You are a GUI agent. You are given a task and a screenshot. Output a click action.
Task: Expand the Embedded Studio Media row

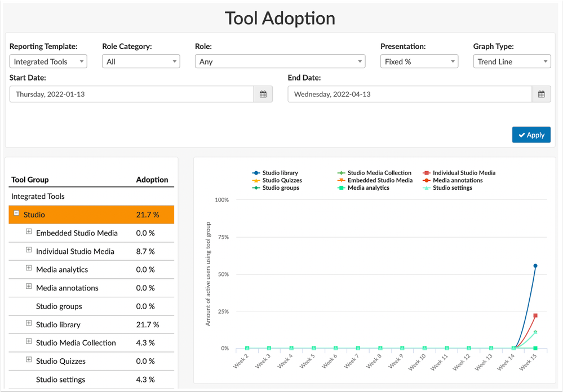pos(29,231)
